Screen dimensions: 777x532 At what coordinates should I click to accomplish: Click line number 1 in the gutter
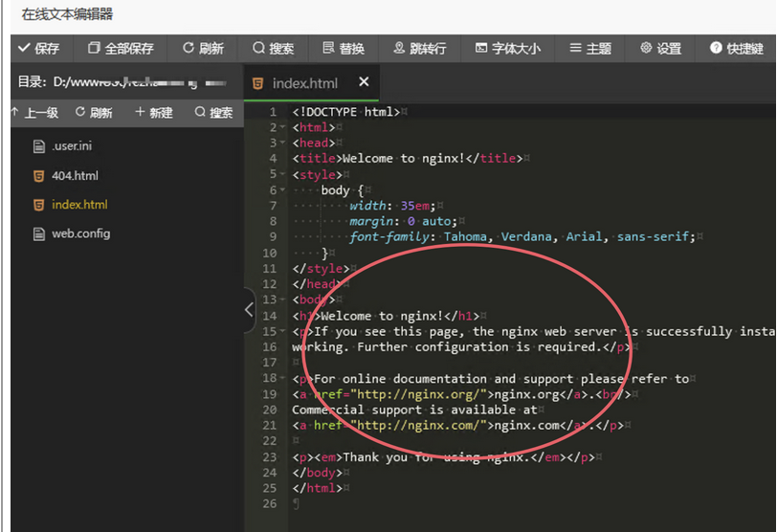click(x=273, y=112)
